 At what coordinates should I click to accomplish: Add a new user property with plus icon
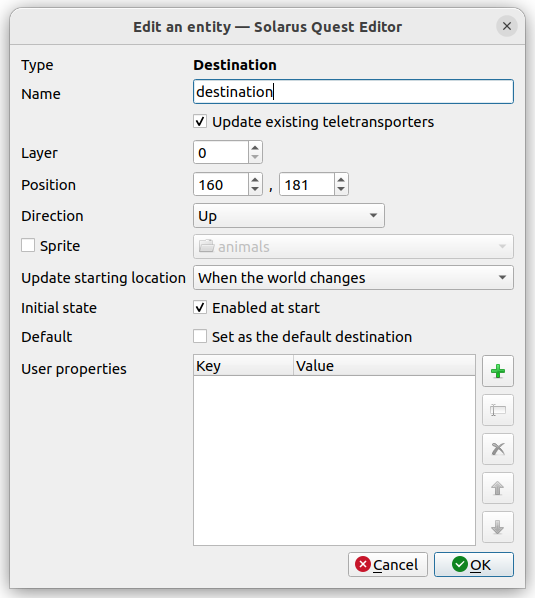click(498, 371)
